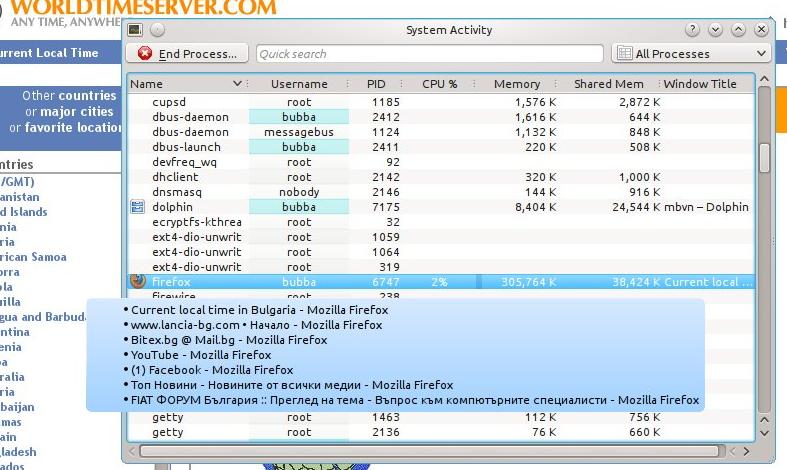Image resolution: width=787 pixels, height=470 pixels.
Task: Click the dolphin file manager process icon
Action: 138,207
